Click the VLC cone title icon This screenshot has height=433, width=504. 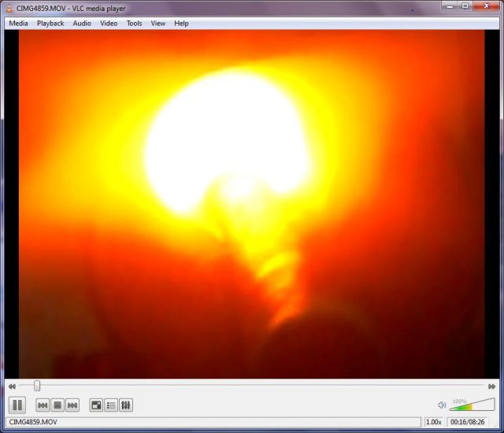[x=9, y=9]
